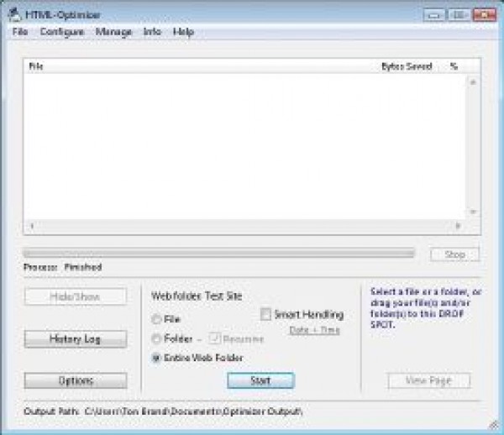The image size is (504, 435).
Task: Click the Stop button
Action: pyautogui.click(x=454, y=254)
